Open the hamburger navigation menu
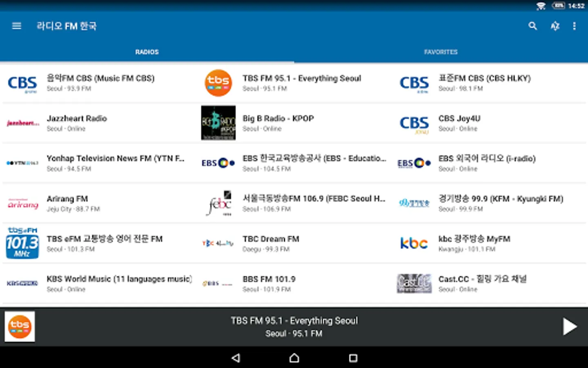This screenshot has height=368, width=588. [17, 26]
